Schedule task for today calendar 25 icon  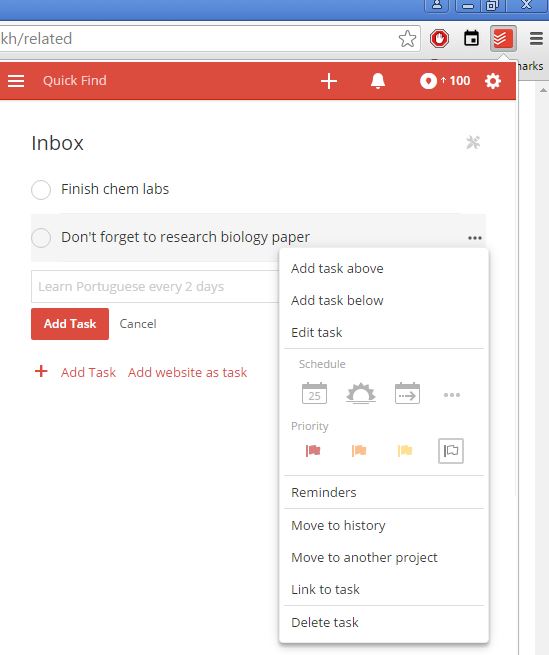[314, 393]
